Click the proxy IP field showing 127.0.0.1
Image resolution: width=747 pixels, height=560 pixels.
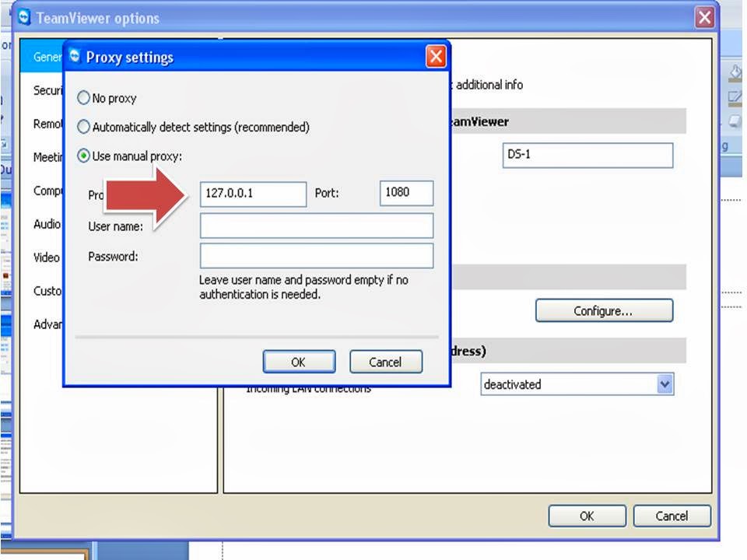click(x=253, y=194)
